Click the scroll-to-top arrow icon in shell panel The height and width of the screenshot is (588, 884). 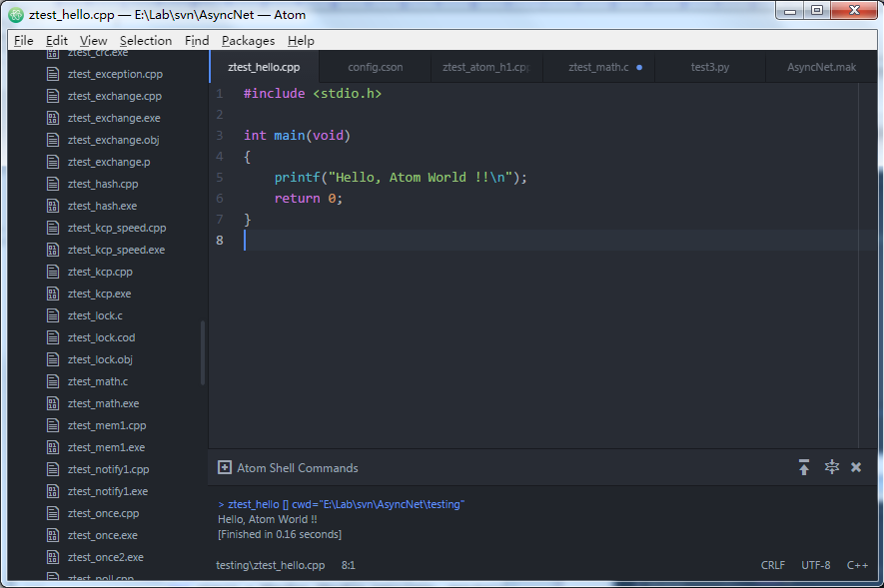(x=804, y=467)
